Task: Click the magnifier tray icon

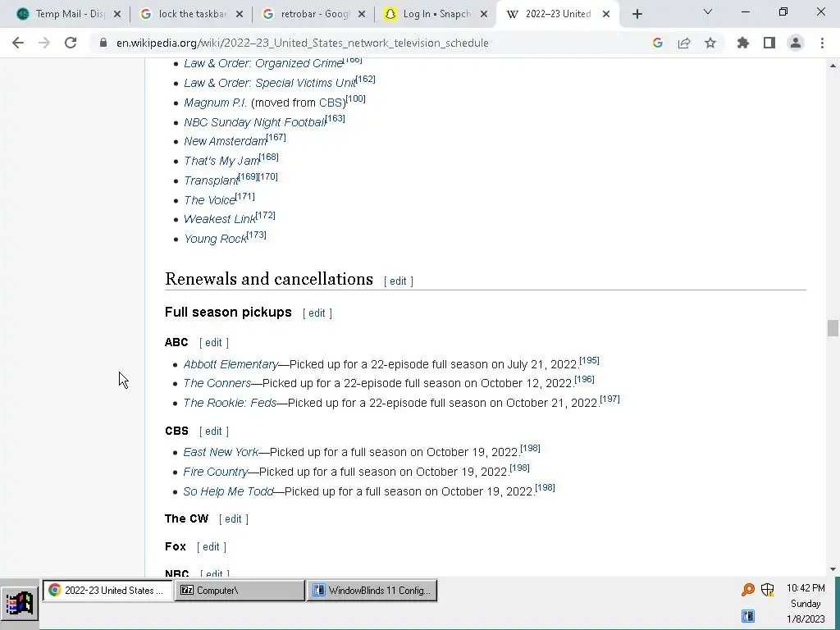Action: [x=748, y=590]
